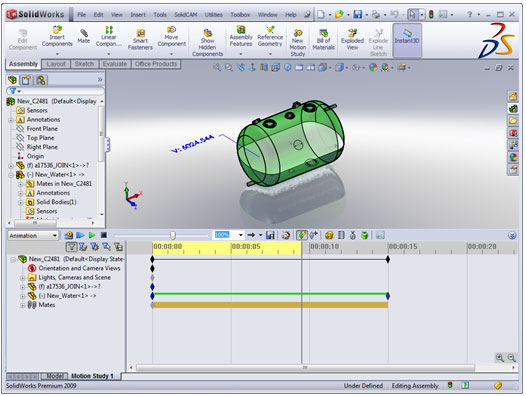Screen dimensions: 526x396
Task: Open the SolidWorks Resources task pane icon
Action: (x=513, y=97)
